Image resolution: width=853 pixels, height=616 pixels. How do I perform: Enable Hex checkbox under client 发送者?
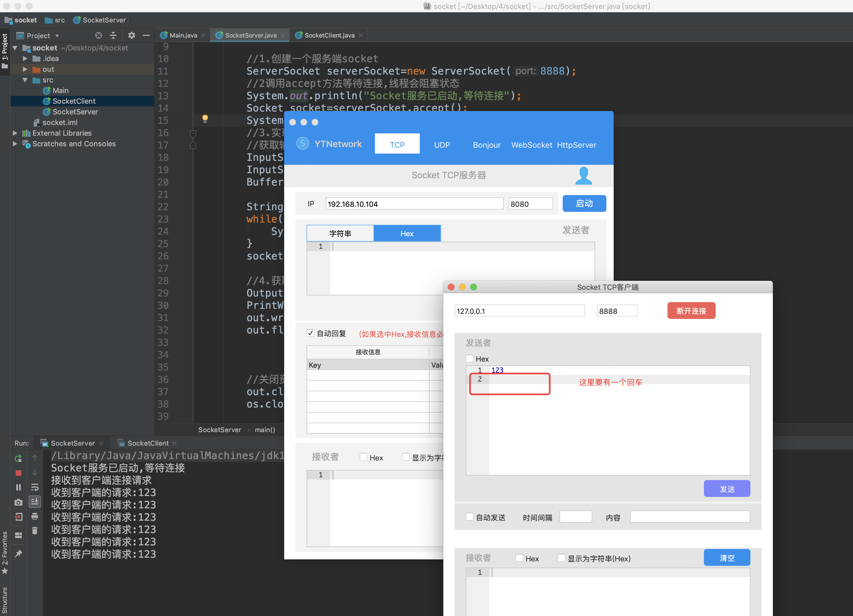click(470, 358)
